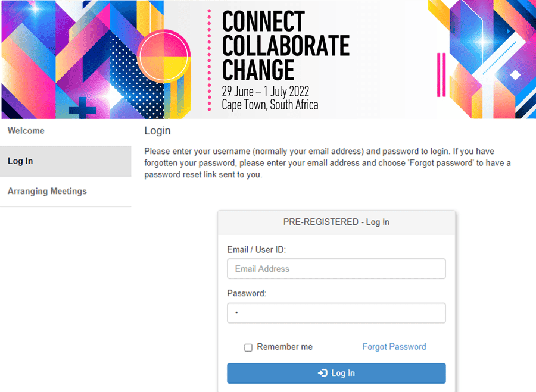Click the Remember me label text
Image resolution: width=536 pixels, height=392 pixels.
coord(285,347)
